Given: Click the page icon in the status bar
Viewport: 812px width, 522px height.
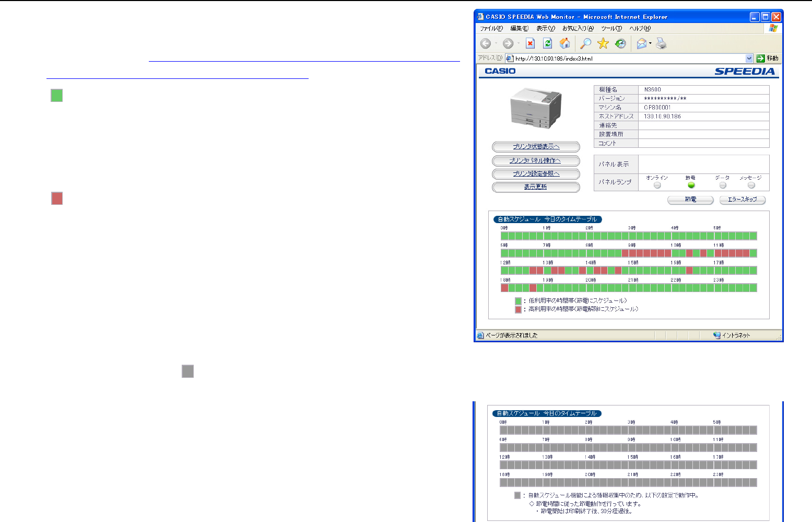Looking at the screenshot, I should [481, 335].
